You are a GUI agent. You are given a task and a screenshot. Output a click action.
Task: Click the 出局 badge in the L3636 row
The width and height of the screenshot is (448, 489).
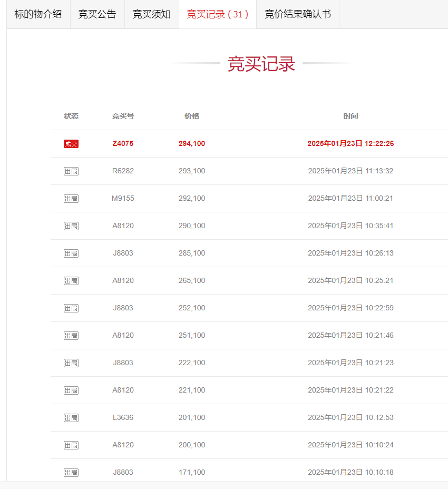click(71, 418)
